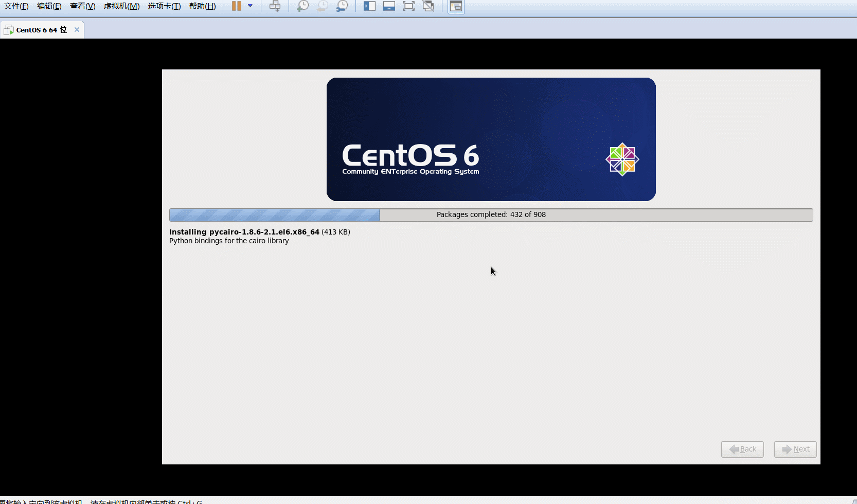Viewport: 857px width, 504px height.
Task: Open the 虚拟机(M) menu
Action: (x=122, y=6)
